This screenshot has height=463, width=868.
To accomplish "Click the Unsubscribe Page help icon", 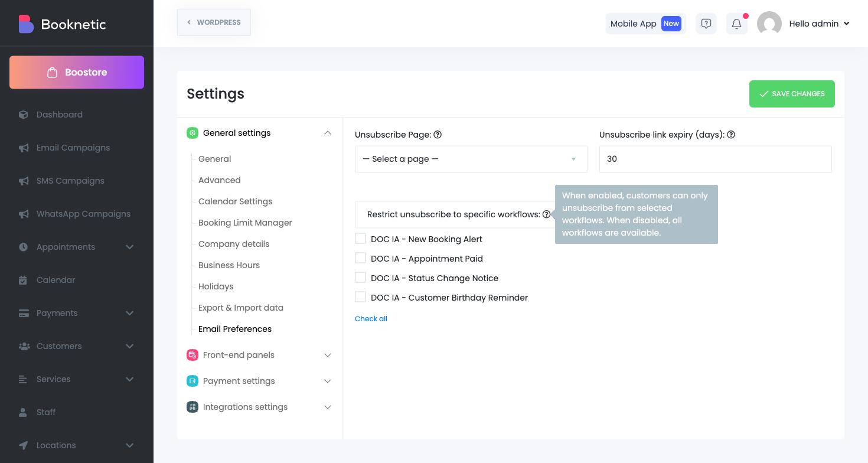I will pyautogui.click(x=438, y=135).
